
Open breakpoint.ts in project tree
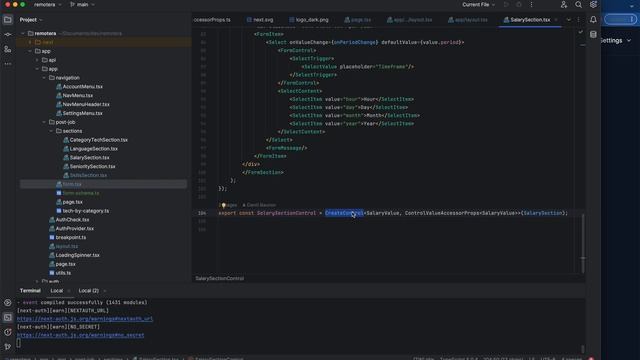71,238
